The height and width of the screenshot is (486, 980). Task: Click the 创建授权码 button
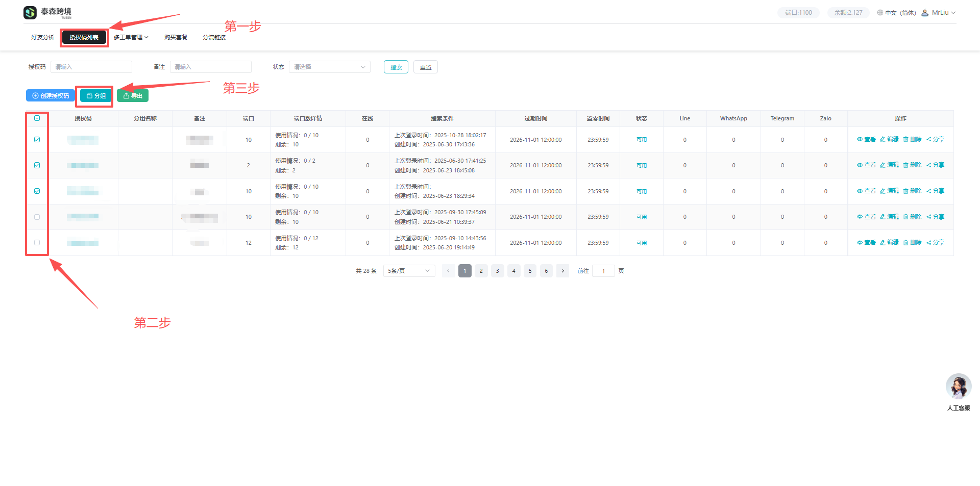(x=51, y=96)
